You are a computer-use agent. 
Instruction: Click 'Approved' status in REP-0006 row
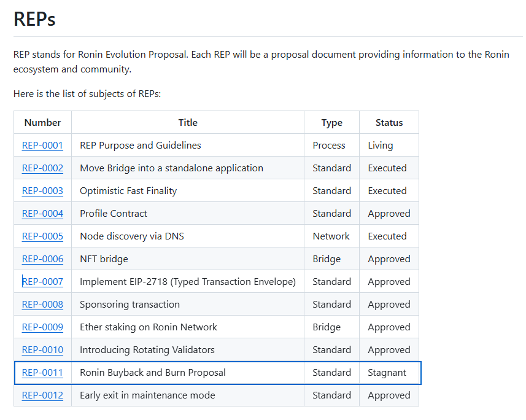389,259
